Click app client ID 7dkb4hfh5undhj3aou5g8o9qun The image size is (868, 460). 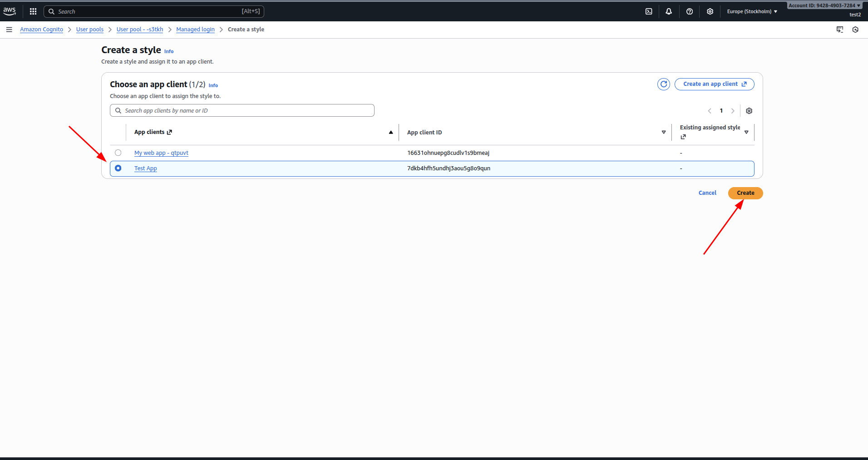click(449, 168)
